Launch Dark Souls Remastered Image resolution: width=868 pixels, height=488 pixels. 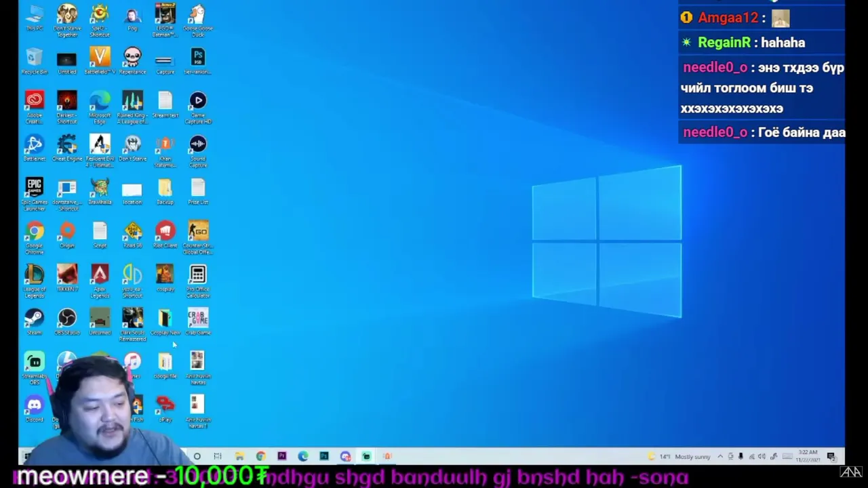(132, 324)
